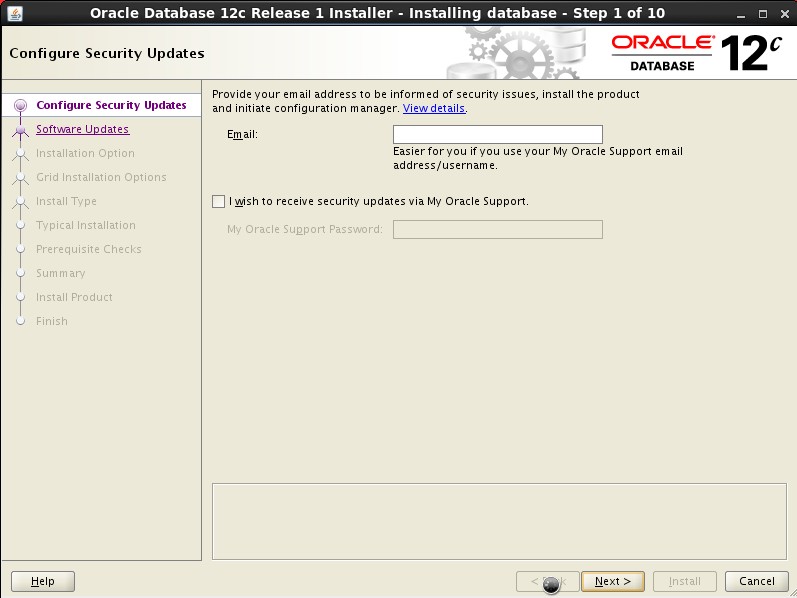Image resolution: width=797 pixels, height=598 pixels.
Task: Click the Prerequisite Checks step label
Action: click(89, 249)
